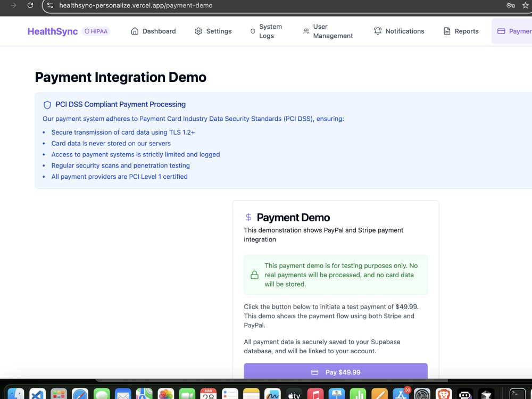Open Terminal from the dock

517,394
